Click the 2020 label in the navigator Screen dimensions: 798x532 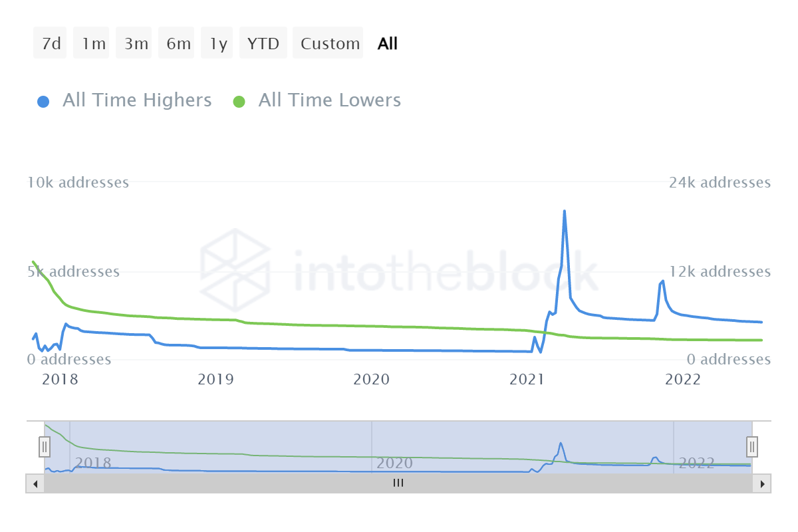coord(394,463)
